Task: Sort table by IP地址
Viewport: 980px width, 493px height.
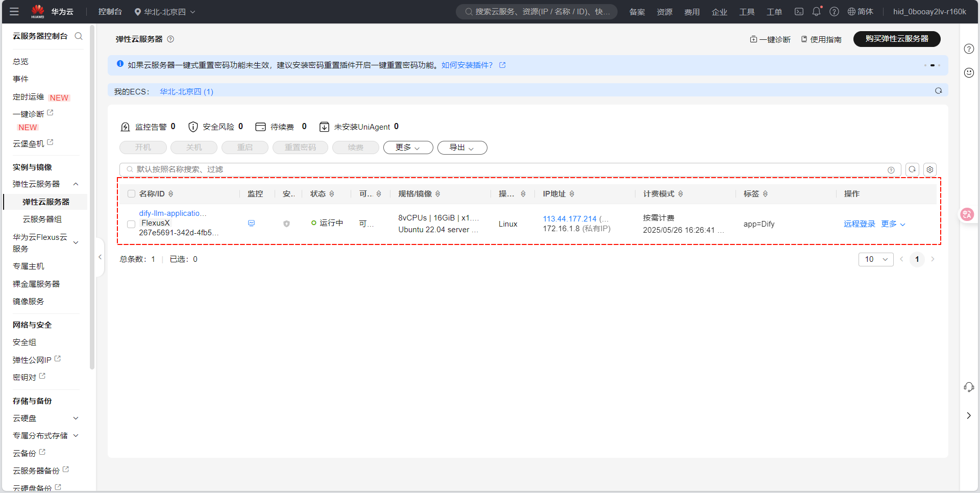Action: pyautogui.click(x=572, y=194)
